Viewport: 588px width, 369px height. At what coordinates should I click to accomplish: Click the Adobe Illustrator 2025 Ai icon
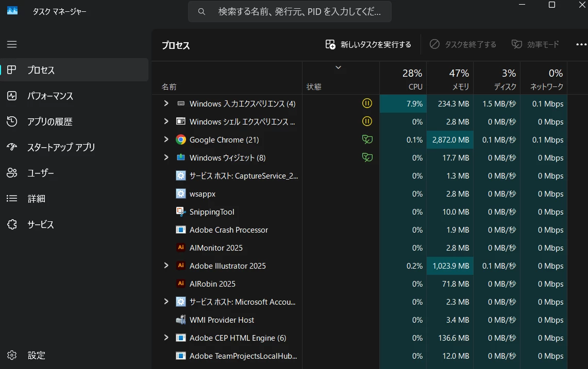pyautogui.click(x=181, y=266)
